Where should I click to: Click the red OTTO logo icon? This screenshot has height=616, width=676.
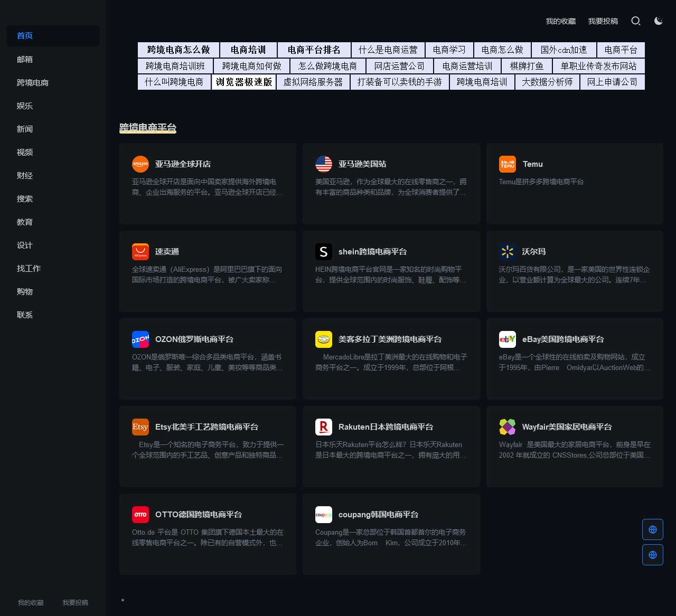click(140, 515)
